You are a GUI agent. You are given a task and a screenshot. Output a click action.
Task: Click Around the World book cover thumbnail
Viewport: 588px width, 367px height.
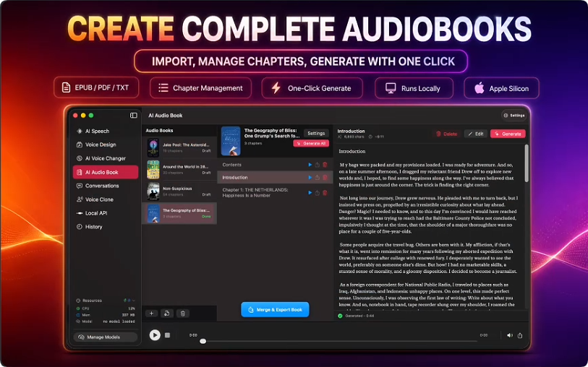click(153, 169)
